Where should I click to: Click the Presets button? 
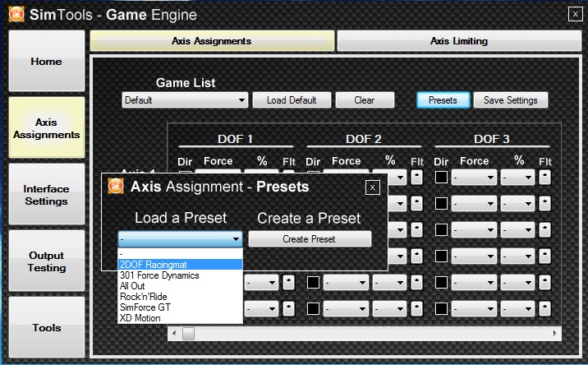click(x=443, y=100)
